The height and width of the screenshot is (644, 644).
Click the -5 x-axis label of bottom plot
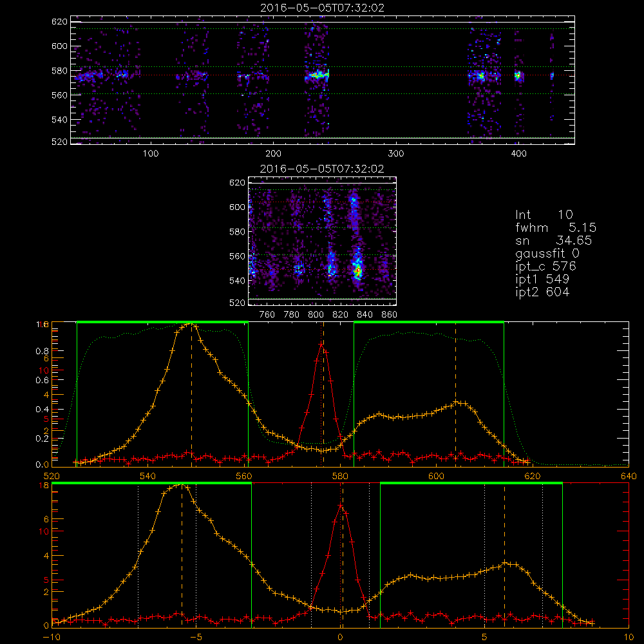196,638
